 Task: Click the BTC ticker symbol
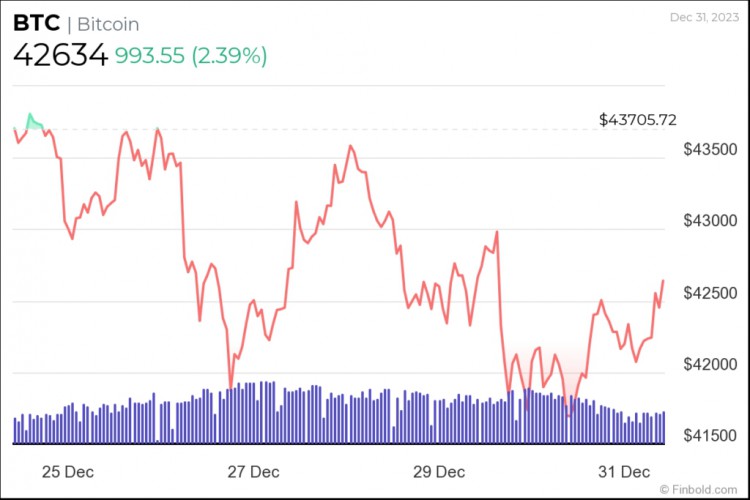tap(36, 23)
